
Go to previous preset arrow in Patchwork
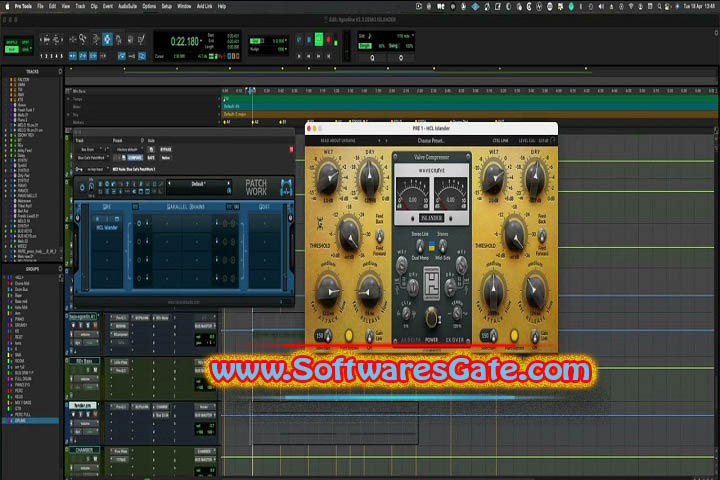[169, 184]
